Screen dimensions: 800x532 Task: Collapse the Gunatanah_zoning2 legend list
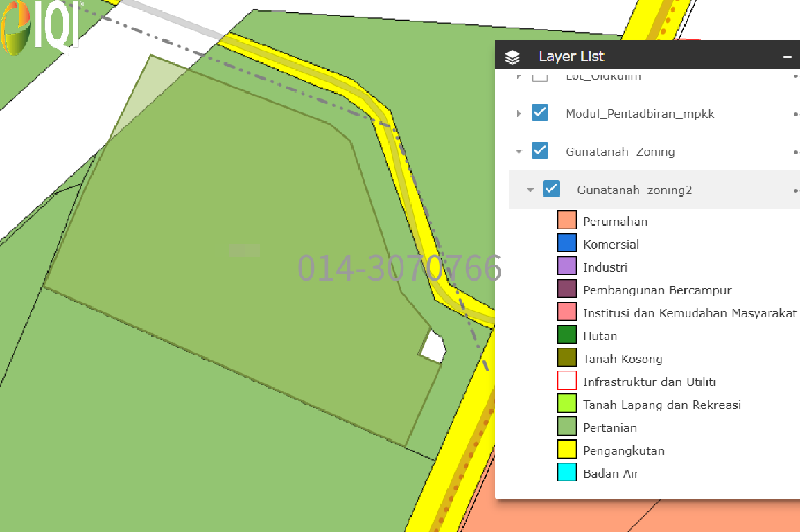[x=530, y=190]
